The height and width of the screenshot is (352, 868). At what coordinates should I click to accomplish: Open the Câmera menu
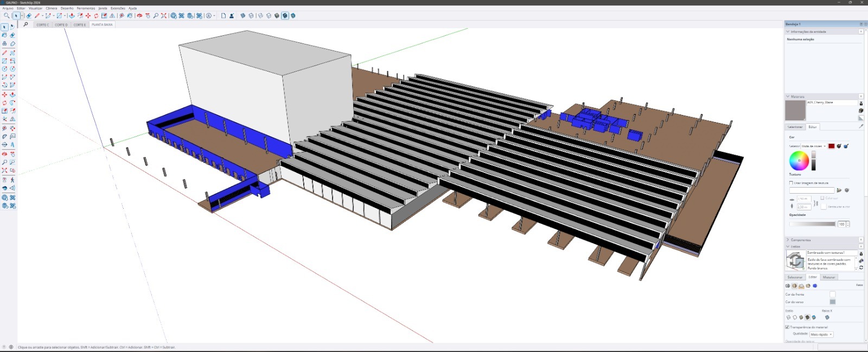[52, 8]
